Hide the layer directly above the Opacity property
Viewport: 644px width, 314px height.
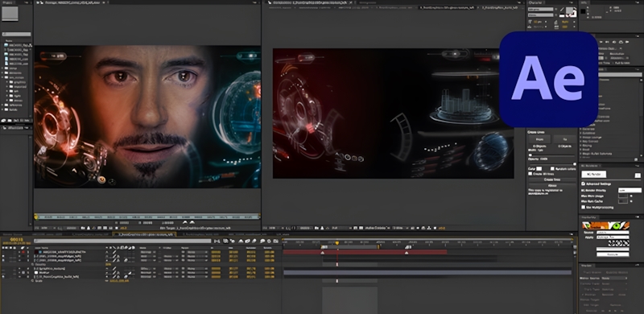pyautogui.click(x=3, y=260)
